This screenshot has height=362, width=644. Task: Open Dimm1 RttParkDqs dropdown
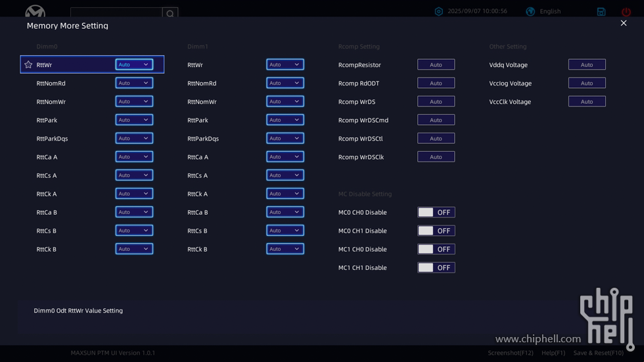tap(285, 139)
